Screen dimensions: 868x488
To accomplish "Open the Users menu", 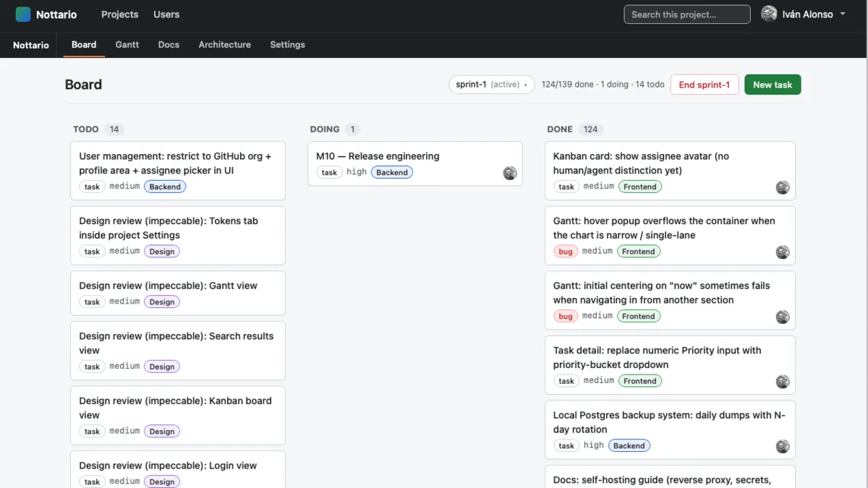I will tap(166, 14).
